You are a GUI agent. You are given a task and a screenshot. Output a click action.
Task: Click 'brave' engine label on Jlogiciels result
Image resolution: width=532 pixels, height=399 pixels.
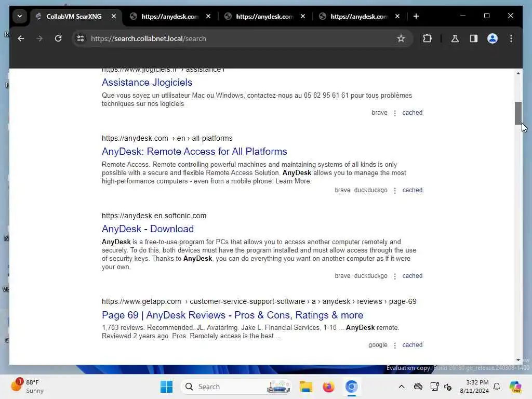379,113
